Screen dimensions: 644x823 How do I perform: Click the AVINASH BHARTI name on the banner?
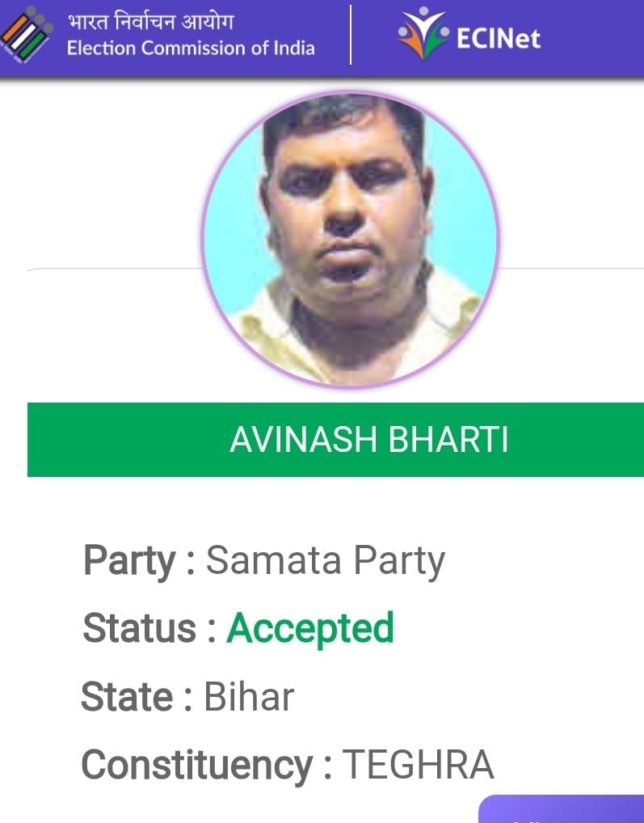click(x=369, y=439)
